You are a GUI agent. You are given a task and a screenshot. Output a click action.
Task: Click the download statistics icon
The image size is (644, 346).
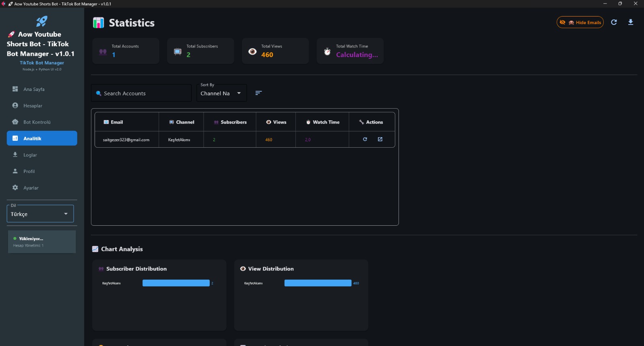point(631,22)
